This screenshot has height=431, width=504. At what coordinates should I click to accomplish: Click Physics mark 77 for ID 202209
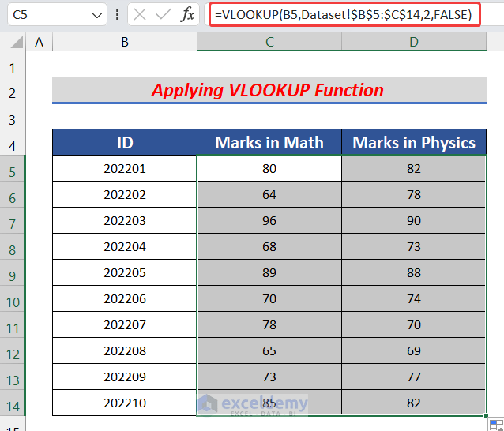click(x=414, y=377)
